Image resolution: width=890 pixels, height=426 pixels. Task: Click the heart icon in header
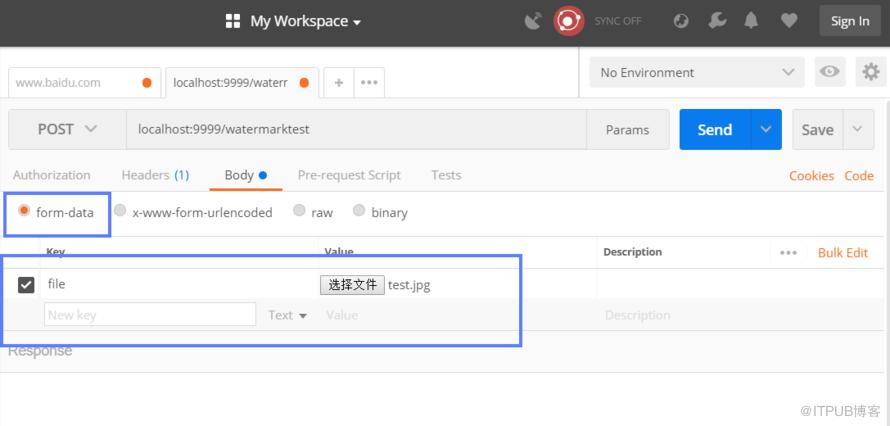788,21
